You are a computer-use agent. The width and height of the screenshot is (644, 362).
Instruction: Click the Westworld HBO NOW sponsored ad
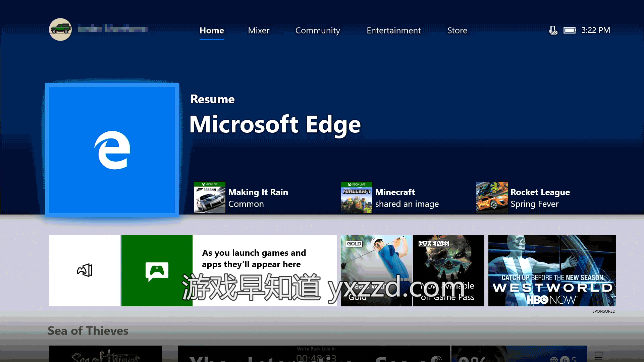click(x=552, y=270)
